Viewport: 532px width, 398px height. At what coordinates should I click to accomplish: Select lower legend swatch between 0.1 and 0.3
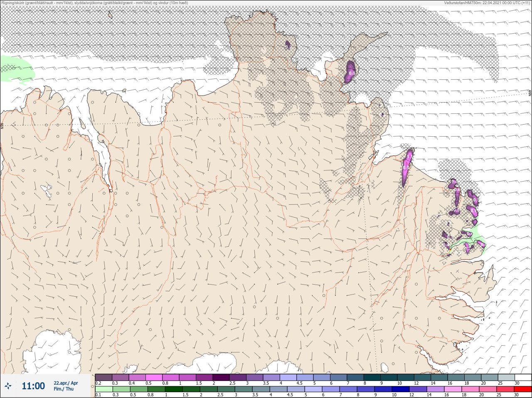click(104, 389)
